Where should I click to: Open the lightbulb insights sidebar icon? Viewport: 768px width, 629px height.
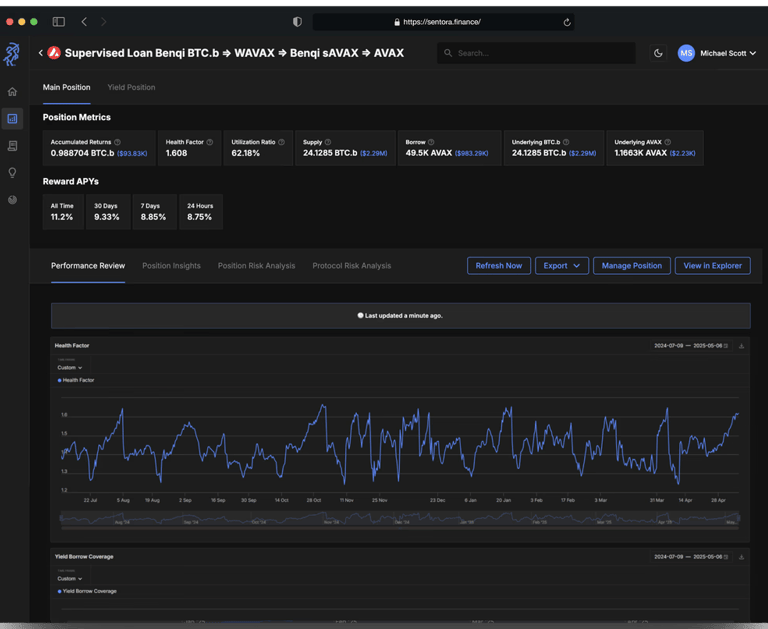pos(12,173)
